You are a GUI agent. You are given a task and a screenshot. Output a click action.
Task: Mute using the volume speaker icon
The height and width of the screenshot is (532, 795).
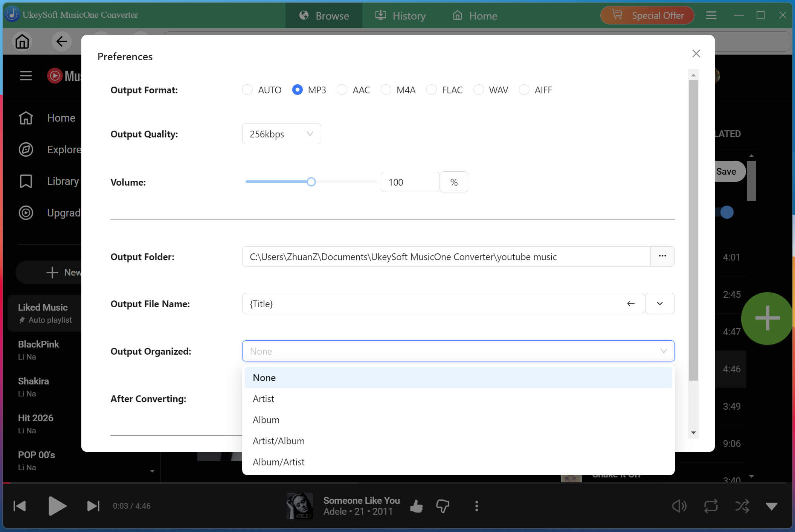[x=679, y=506]
